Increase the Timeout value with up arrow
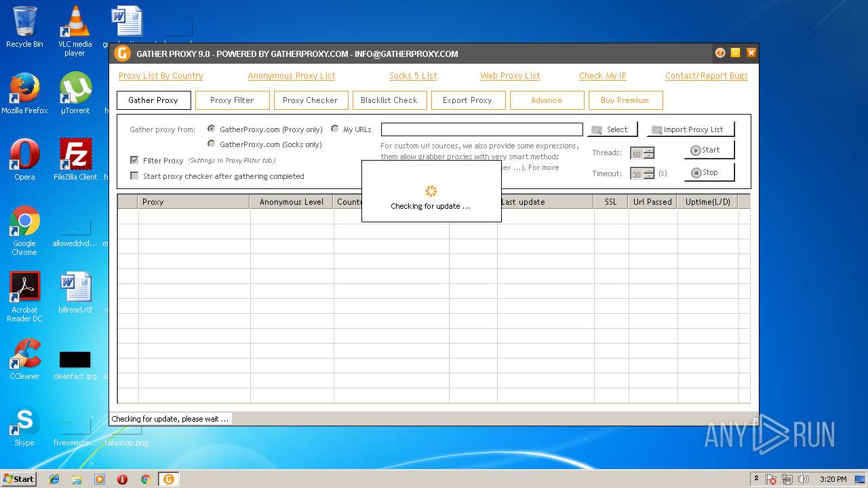 (649, 171)
